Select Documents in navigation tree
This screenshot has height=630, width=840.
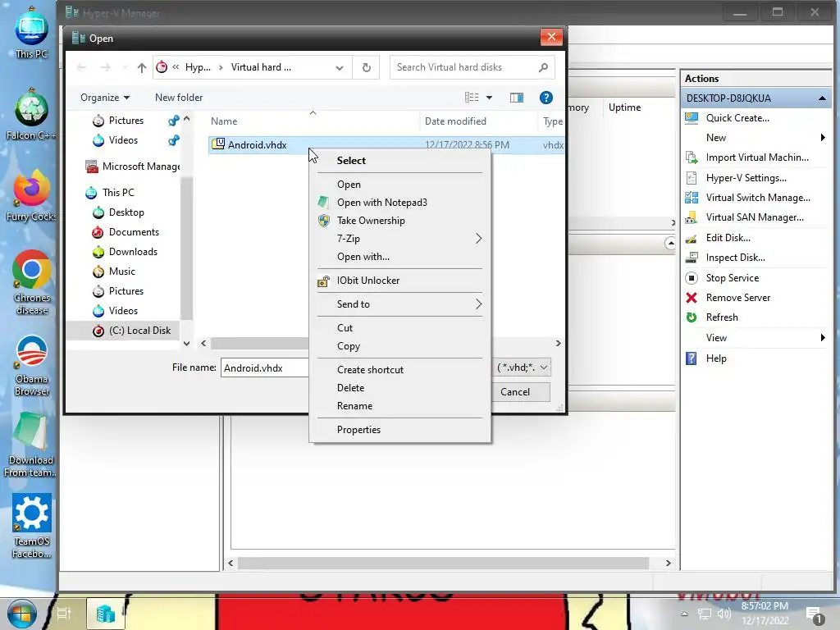point(134,232)
